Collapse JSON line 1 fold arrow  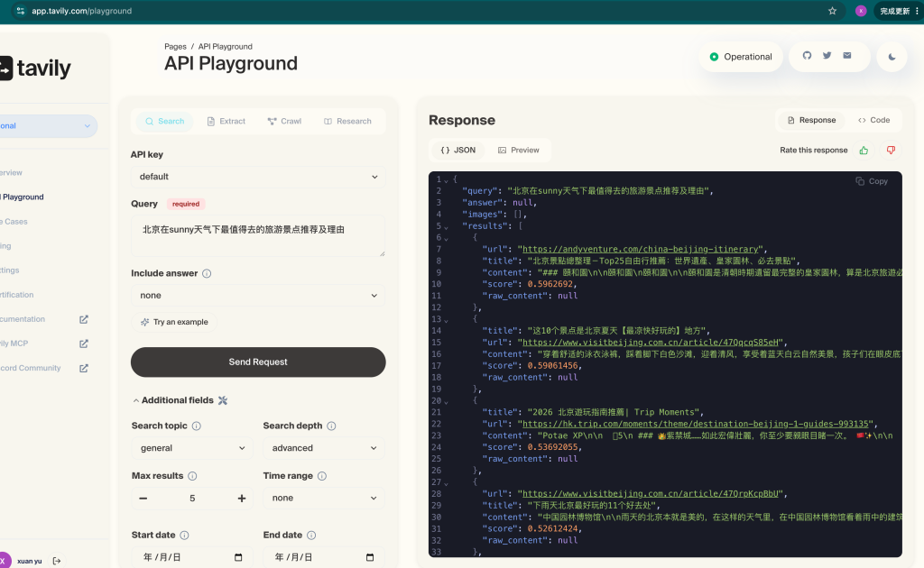tap(446, 180)
